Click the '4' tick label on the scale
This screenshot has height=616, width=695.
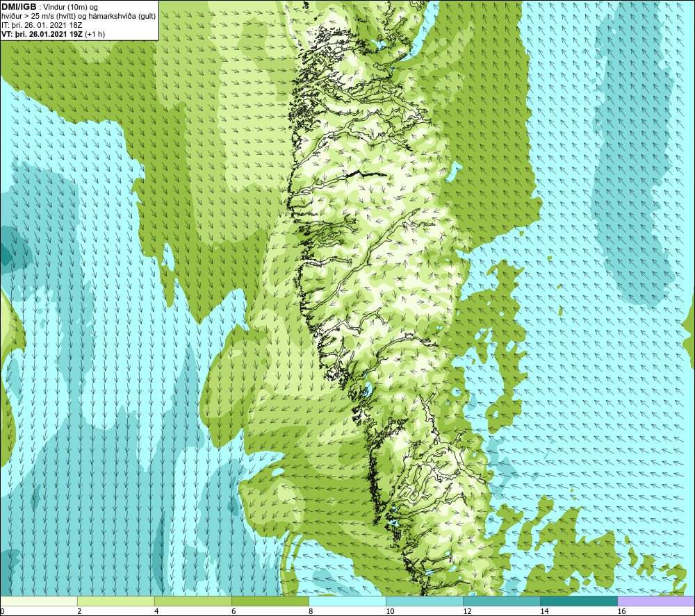click(x=156, y=612)
